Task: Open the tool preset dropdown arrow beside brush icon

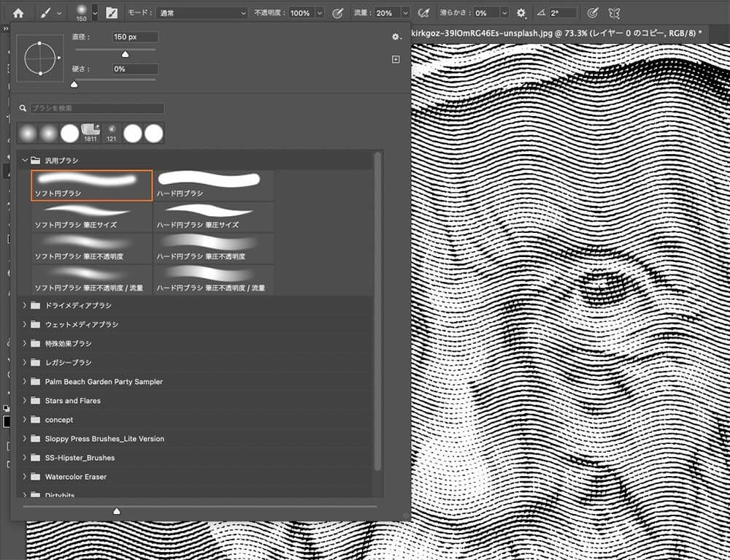Action: tap(59, 13)
